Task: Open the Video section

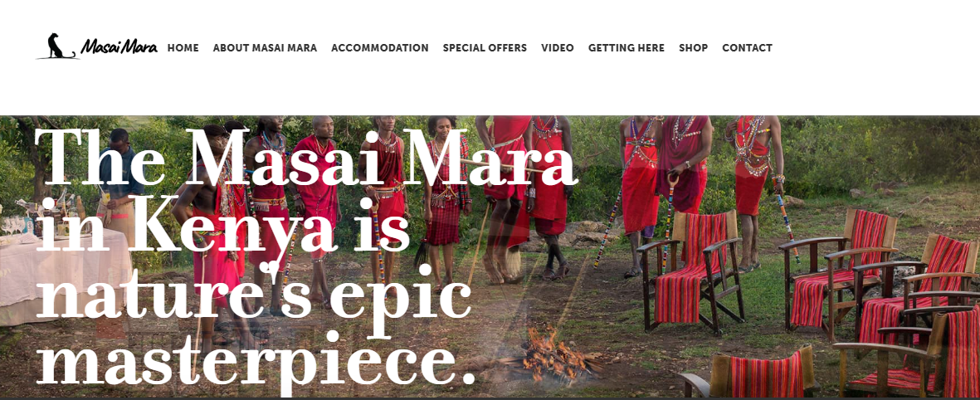Action: tap(558, 48)
